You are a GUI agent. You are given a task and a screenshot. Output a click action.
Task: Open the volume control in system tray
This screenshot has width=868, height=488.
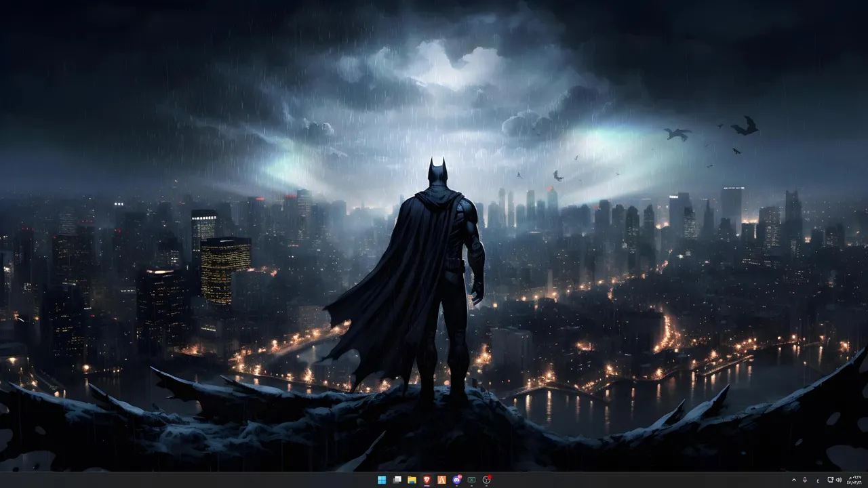tap(839, 480)
